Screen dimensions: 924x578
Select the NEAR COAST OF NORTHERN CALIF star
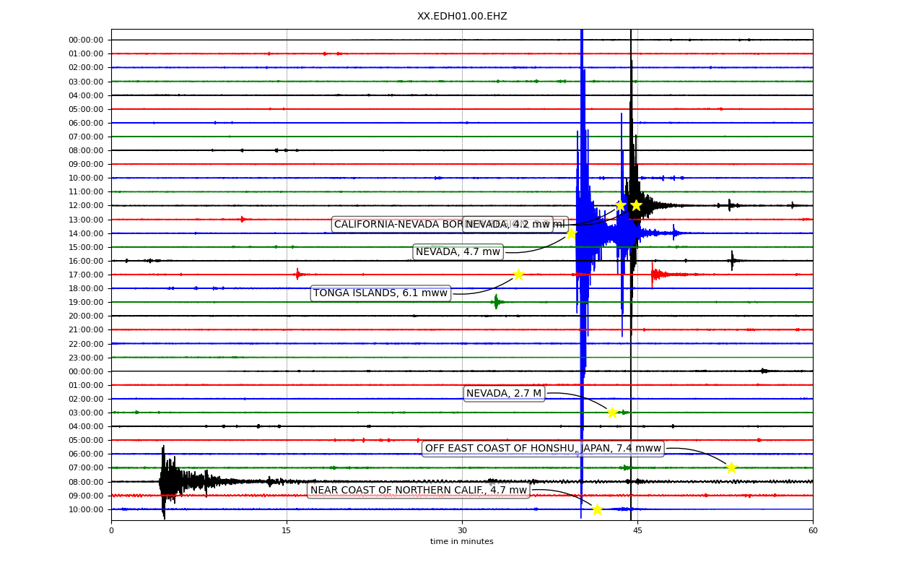(x=597, y=509)
